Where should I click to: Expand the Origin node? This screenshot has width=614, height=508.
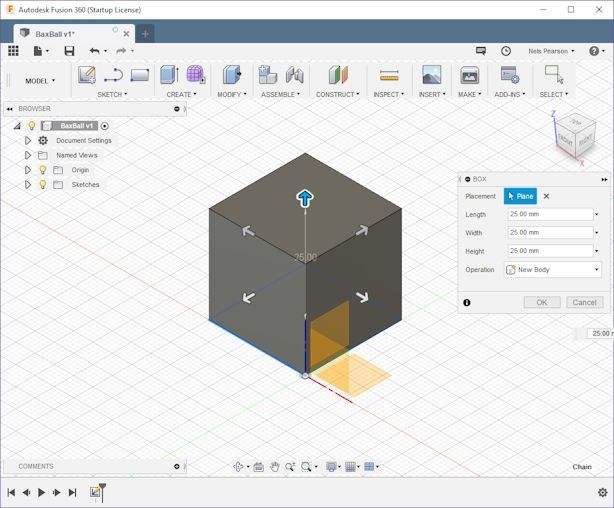coord(27,170)
